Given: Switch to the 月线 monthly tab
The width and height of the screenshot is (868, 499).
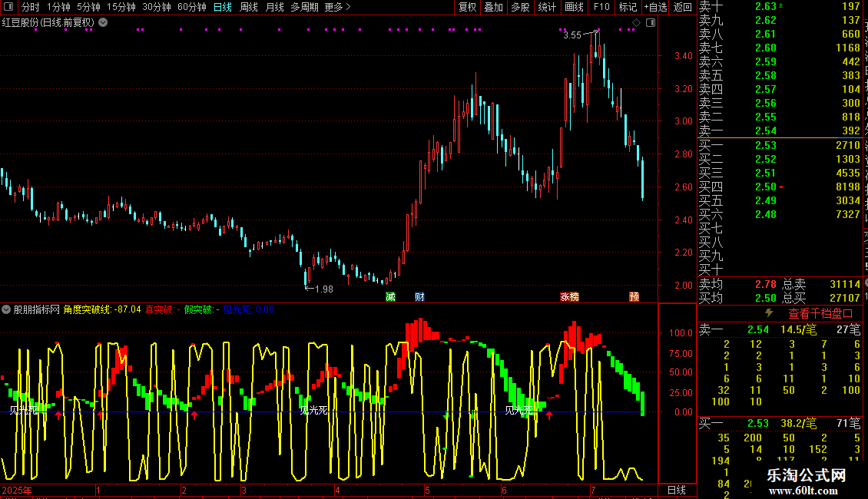Looking at the screenshot, I should [274, 7].
